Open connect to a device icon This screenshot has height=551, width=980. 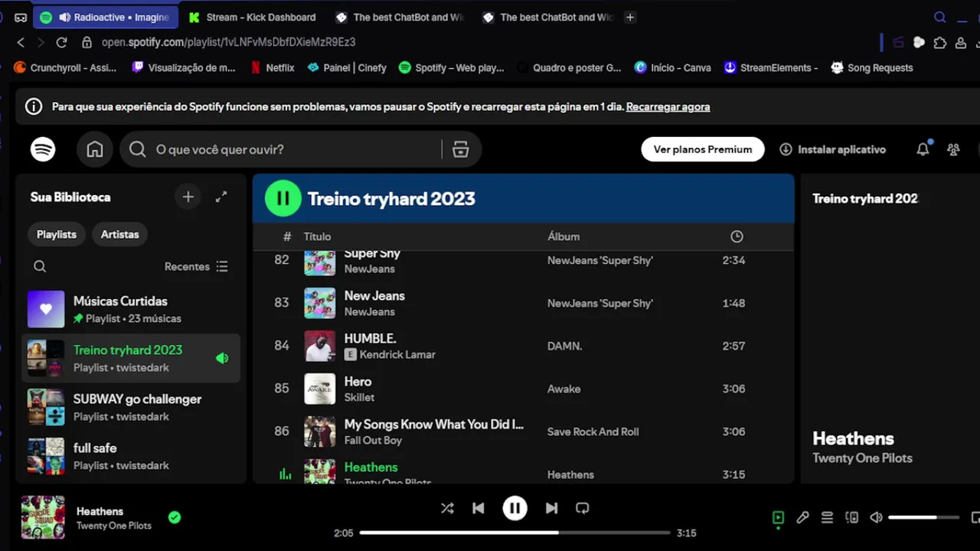point(851,517)
